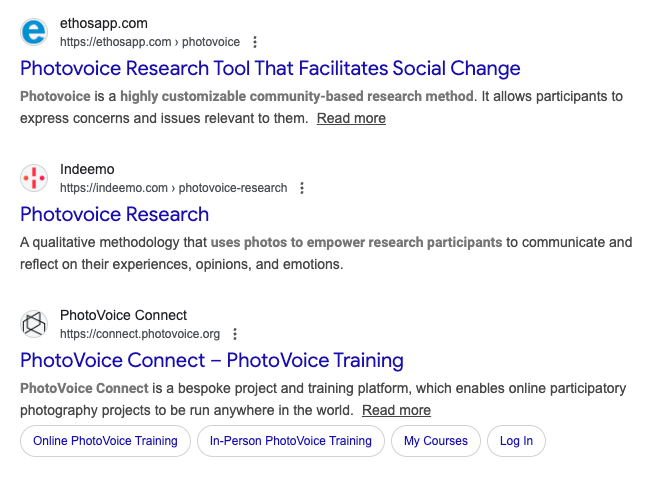Go to the 'My Courses' sitelink
Screen dimensions: 657x477
(x=435, y=441)
